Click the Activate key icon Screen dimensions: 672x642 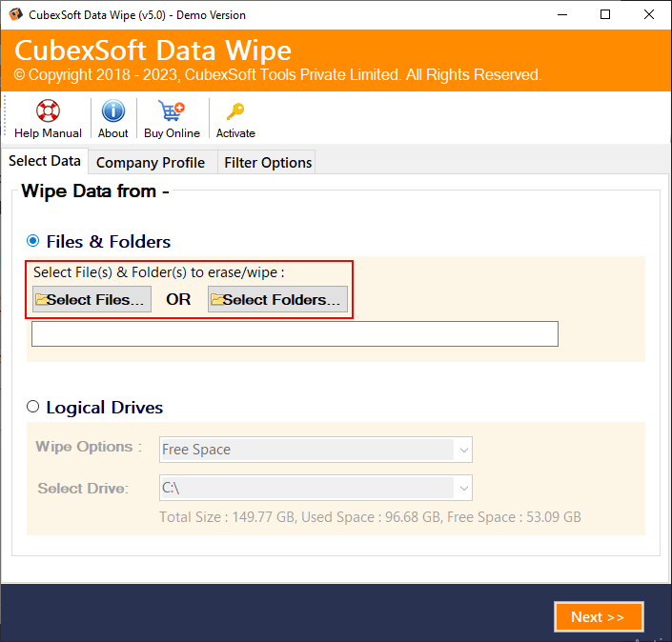click(235, 111)
